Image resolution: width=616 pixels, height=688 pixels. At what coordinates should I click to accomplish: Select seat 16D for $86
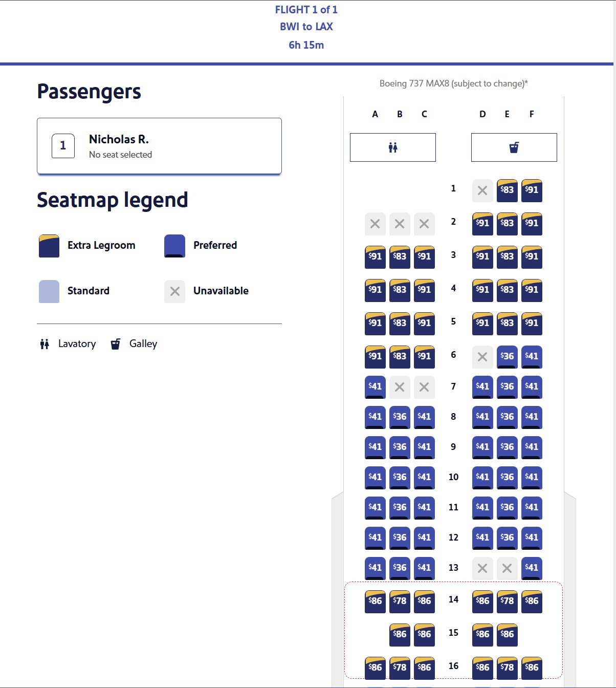point(482,668)
